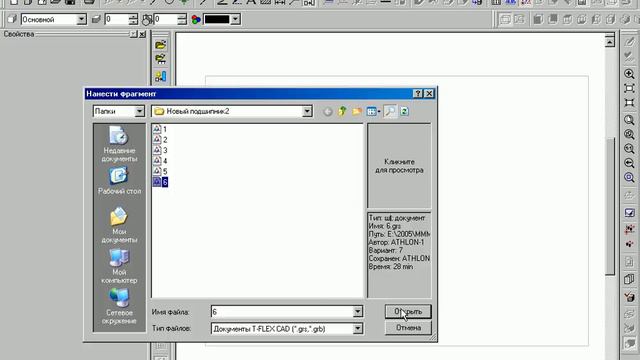The width and height of the screenshot is (640, 360).
Task: Click the zoom window magnifier icon
Action: point(629,120)
